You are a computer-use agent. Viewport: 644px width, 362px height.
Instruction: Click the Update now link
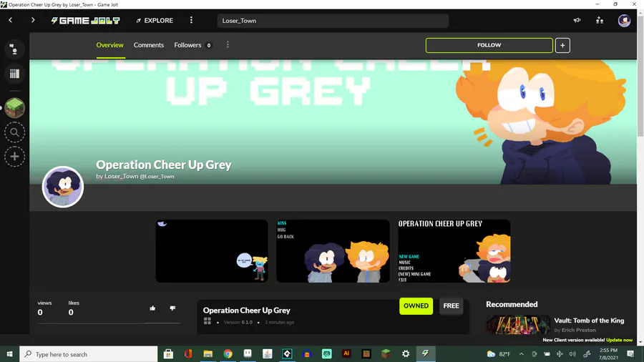(x=619, y=340)
